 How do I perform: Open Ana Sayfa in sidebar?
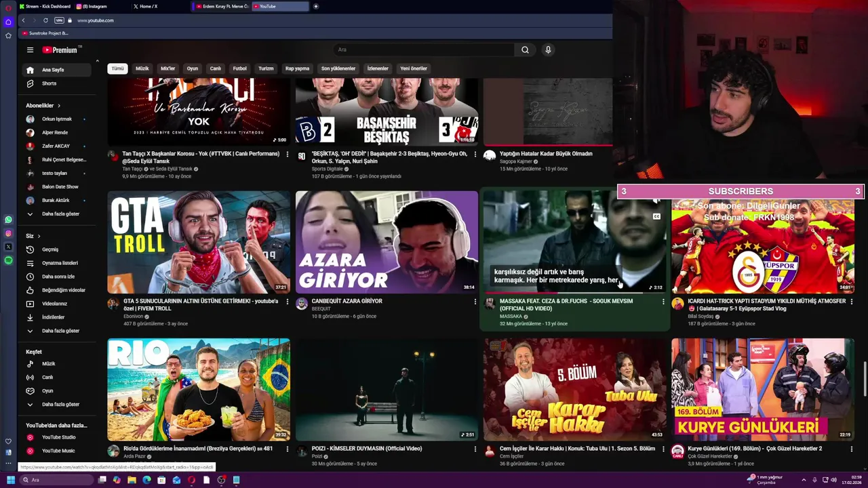click(x=57, y=70)
